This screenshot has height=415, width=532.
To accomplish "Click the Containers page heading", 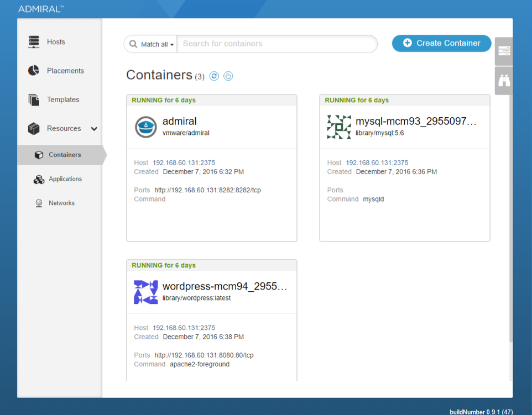I will [x=159, y=75].
